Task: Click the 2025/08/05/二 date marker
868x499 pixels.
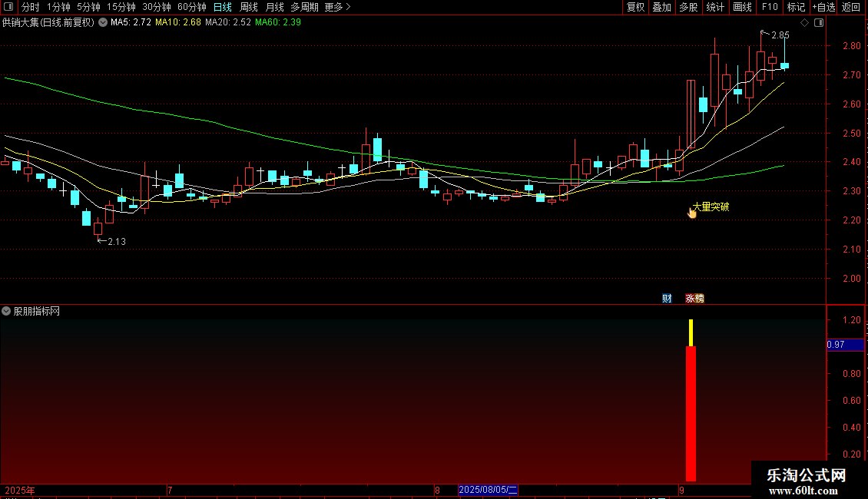Action: pos(488,490)
